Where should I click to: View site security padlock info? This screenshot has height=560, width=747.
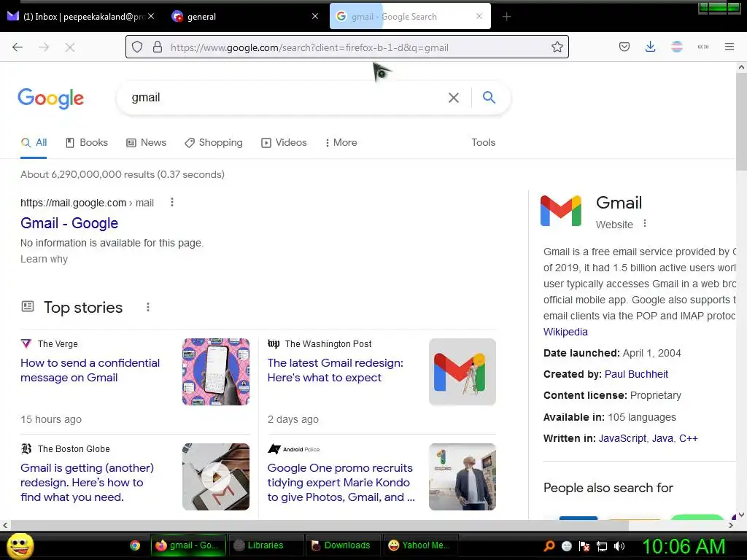158,47
